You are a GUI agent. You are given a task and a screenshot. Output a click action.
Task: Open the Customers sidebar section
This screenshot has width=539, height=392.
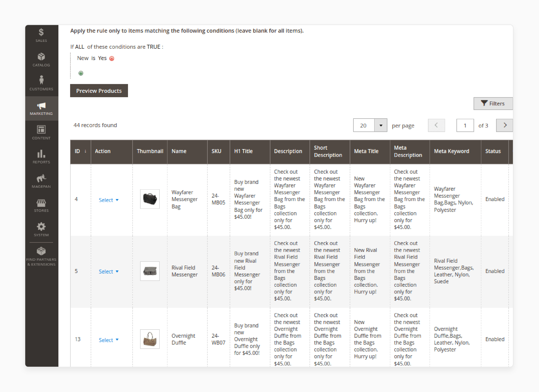[x=41, y=83]
